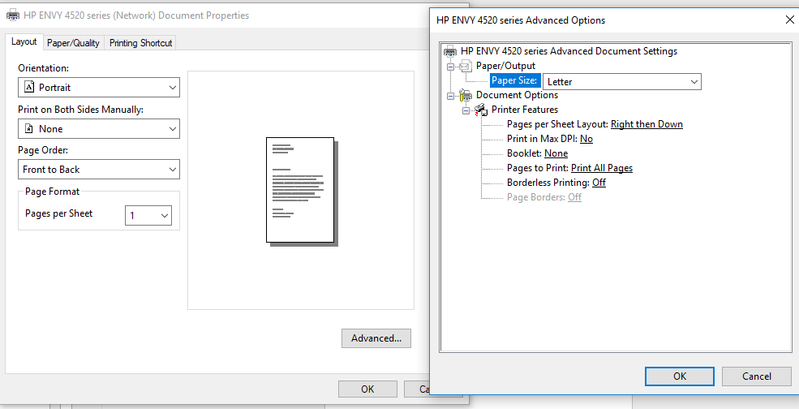Click the Print All Pages value
The width and height of the screenshot is (799, 409).
[602, 168]
